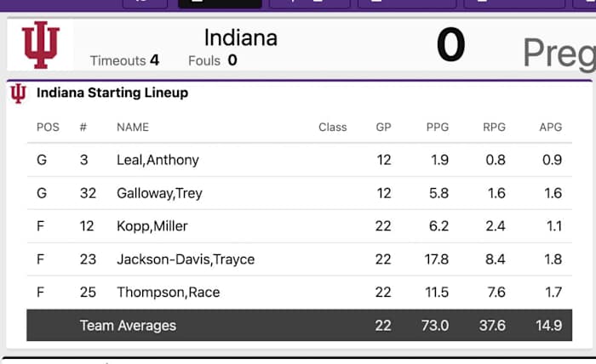Click Indiana's large score number
Viewport: 596px width, 364px height.
[450, 45]
